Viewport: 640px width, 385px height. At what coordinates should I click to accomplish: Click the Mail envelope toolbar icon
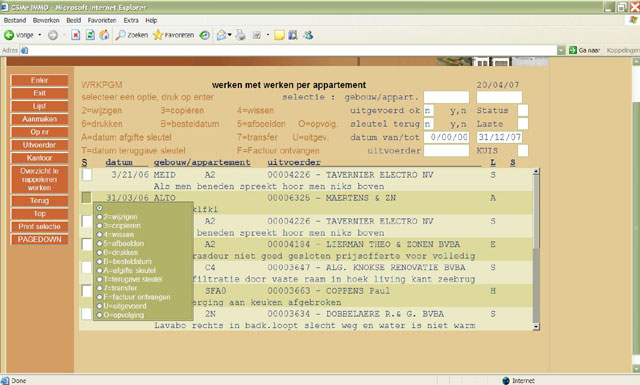click(x=221, y=35)
